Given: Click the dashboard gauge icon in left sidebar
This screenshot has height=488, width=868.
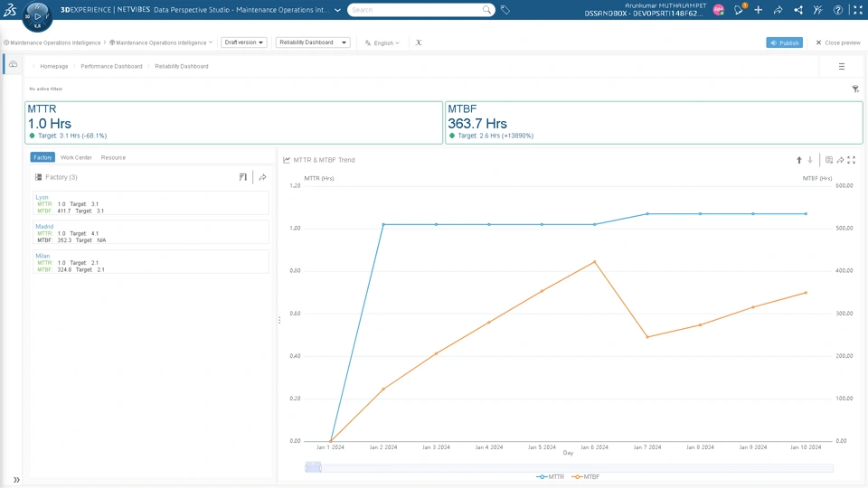Looking at the screenshot, I should click(13, 65).
